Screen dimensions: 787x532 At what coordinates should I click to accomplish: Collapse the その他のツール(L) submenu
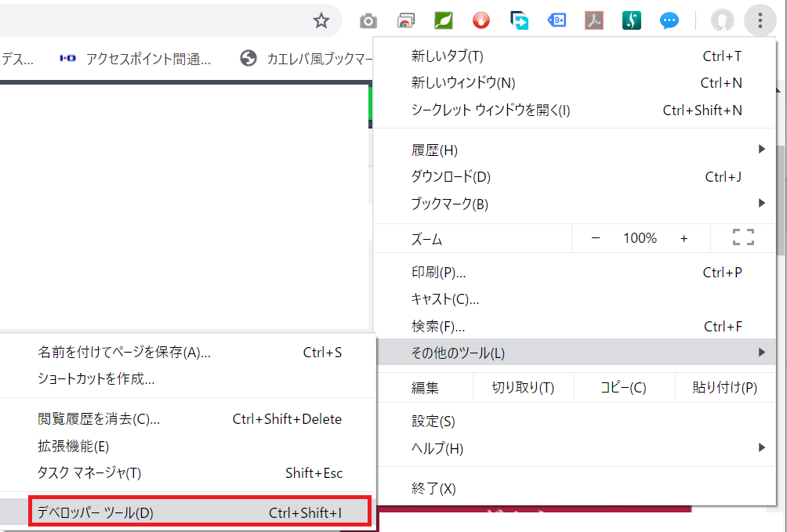[575, 353]
